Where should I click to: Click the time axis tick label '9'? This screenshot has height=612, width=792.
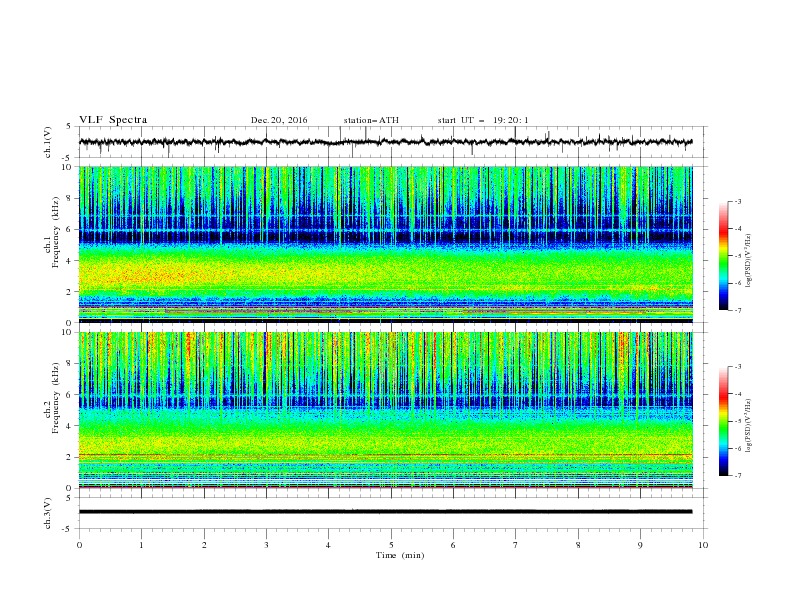pos(640,545)
